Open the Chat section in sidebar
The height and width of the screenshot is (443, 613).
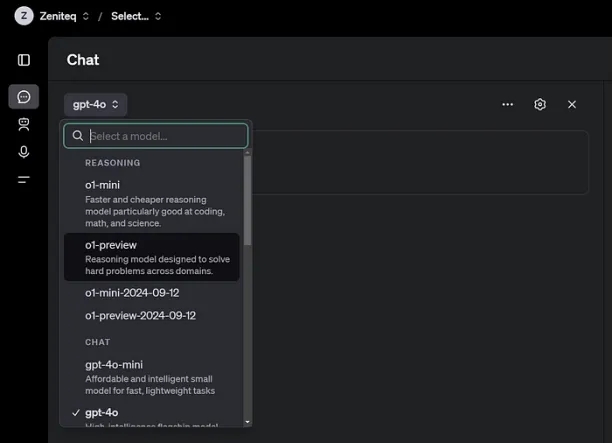(x=24, y=97)
